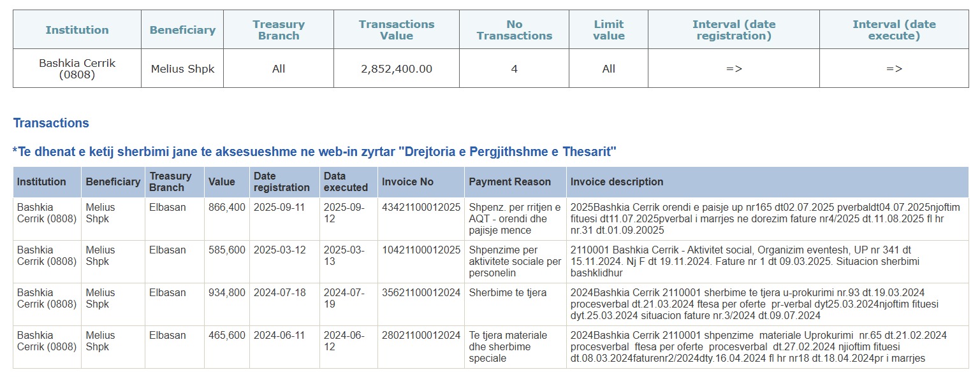Click the Bashkia Cerrik (0808) summary cell
980x377 pixels.
[x=77, y=69]
